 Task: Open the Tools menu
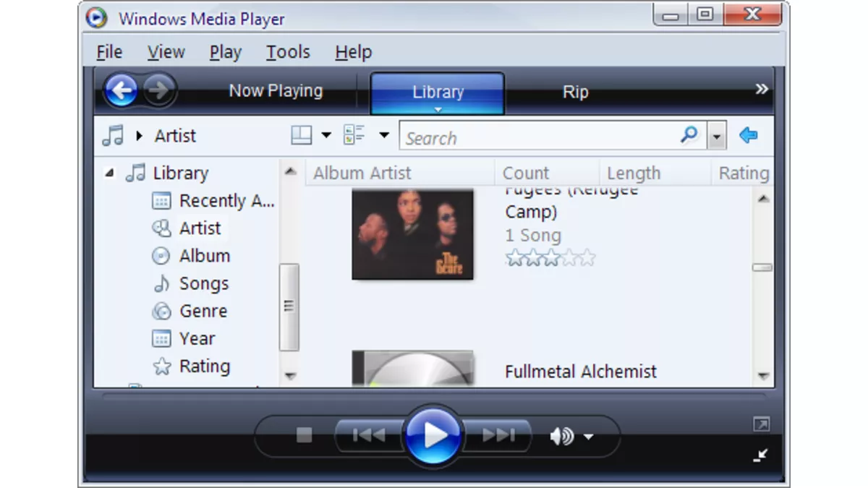287,52
